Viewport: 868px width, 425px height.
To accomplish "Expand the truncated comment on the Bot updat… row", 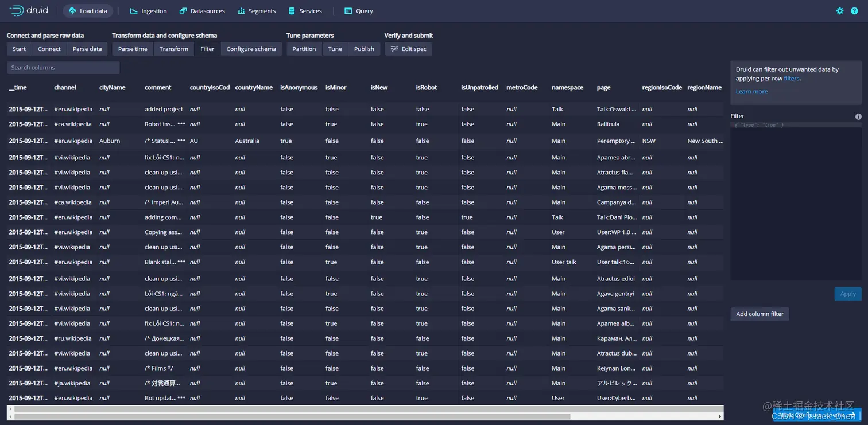I will [181, 398].
